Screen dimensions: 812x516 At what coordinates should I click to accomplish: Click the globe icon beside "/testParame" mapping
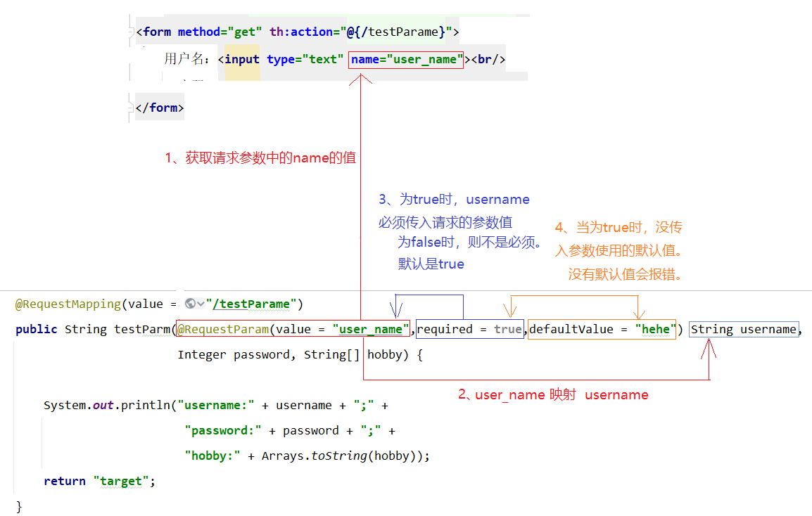190,304
